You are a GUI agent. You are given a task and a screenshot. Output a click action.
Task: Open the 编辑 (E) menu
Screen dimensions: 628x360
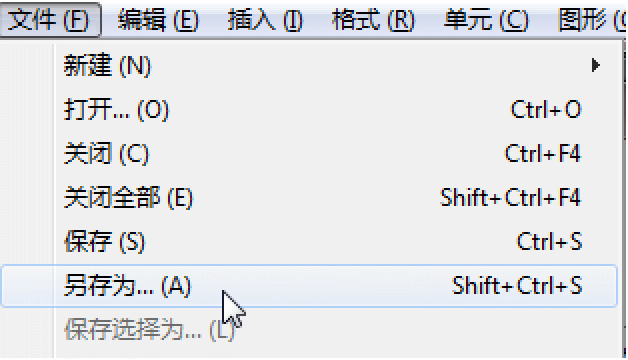pos(158,20)
